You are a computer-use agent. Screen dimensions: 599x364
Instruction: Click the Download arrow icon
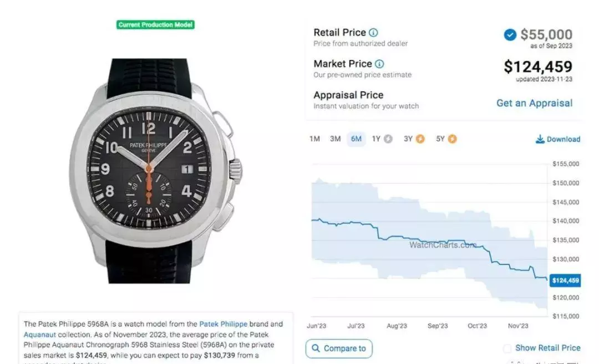(540, 139)
